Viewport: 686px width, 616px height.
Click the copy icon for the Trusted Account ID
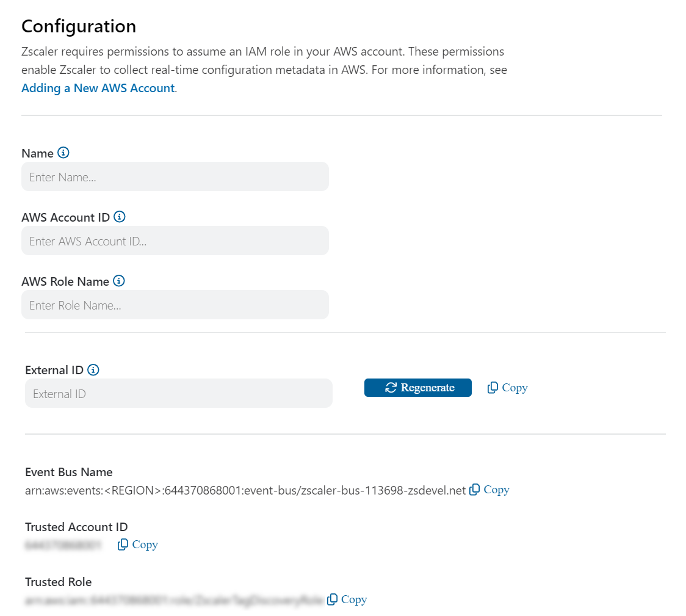(x=122, y=544)
